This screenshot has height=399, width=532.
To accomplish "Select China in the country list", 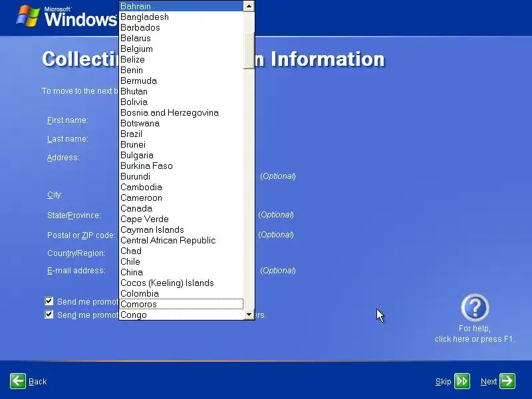I will pyautogui.click(x=181, y=272).
